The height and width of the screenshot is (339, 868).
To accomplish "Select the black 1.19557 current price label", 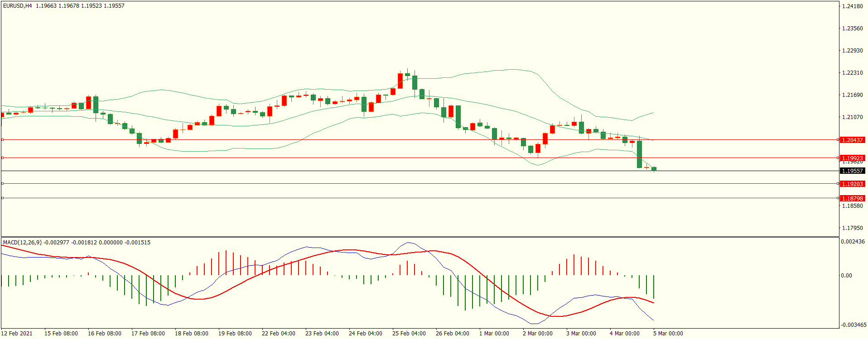I will click(x=852, y=171).
